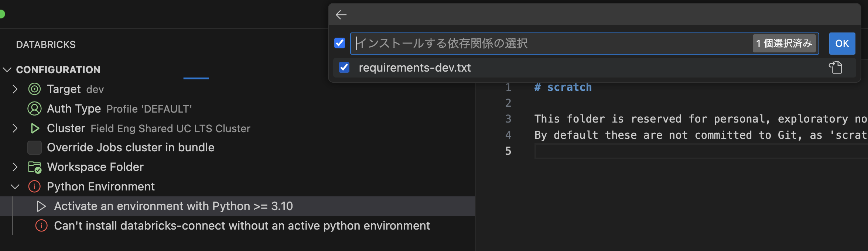This screenshot has height=251, width=868.
Task: Click the Target bullseye icon
Action: pyautogui.click(x=34, y=89)
